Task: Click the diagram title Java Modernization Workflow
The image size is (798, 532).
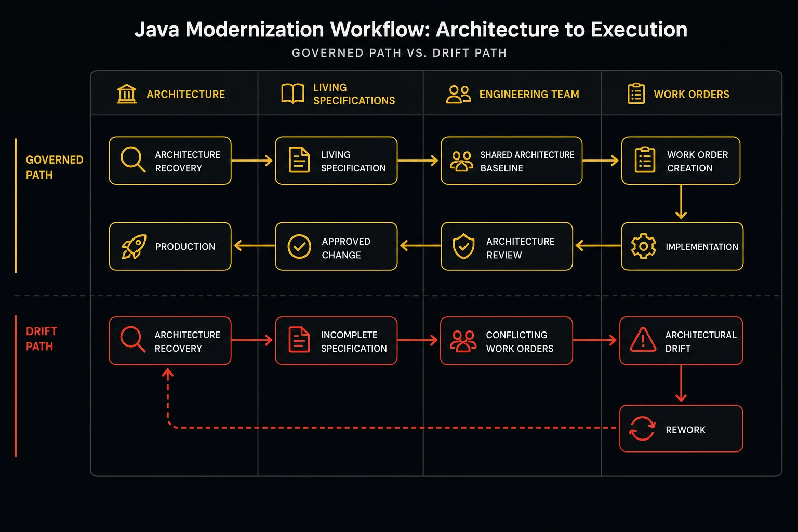Action: 411,30
